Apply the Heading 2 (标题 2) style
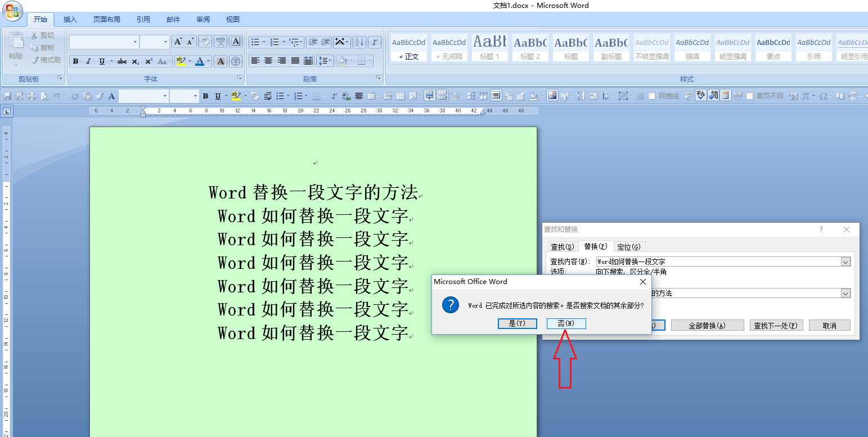Image resolution: width=868 pixels, height=437 pixels. (x=530, y=47)
